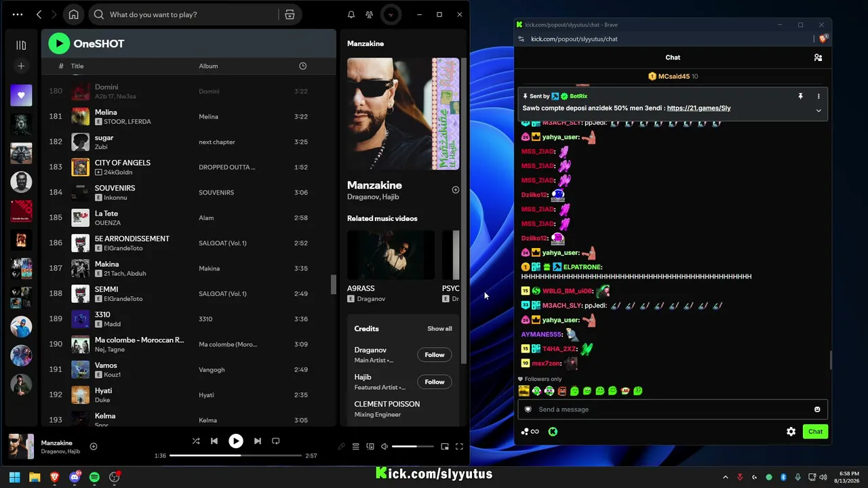The height and width of the screenshot is (488, 868).
Task: Open OBS Studio from taskbar
Action: pos(115,477)
